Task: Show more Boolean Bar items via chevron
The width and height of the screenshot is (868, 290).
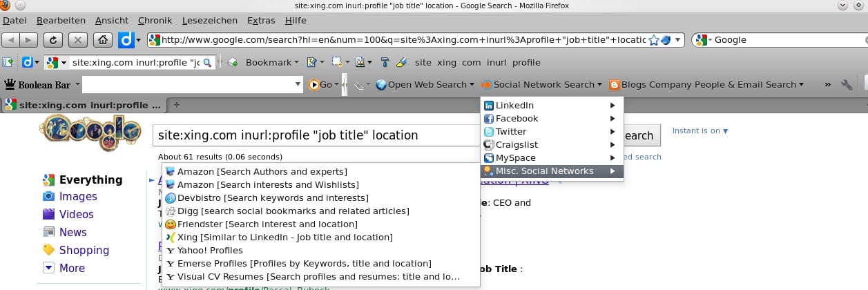Action: (827, 84)
